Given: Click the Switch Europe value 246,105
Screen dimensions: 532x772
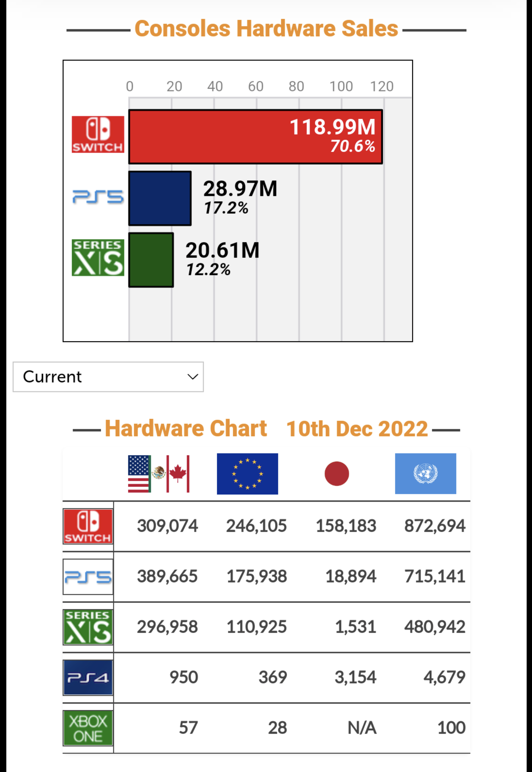Looking at the screenshot, I should [257, 526].
